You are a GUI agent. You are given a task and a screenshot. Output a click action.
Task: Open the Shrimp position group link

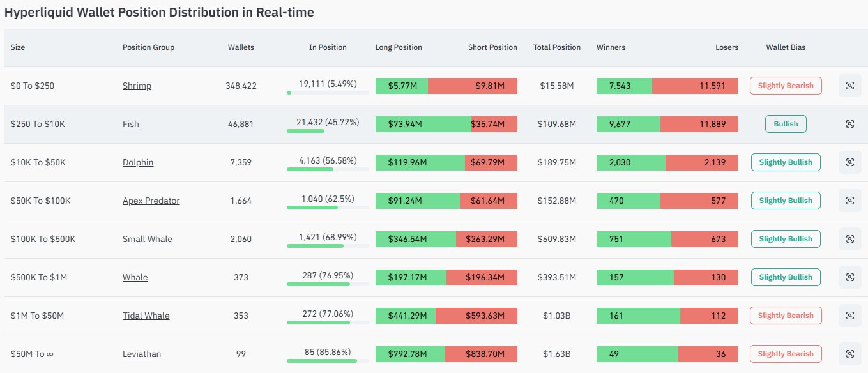[x=137, y=86]
